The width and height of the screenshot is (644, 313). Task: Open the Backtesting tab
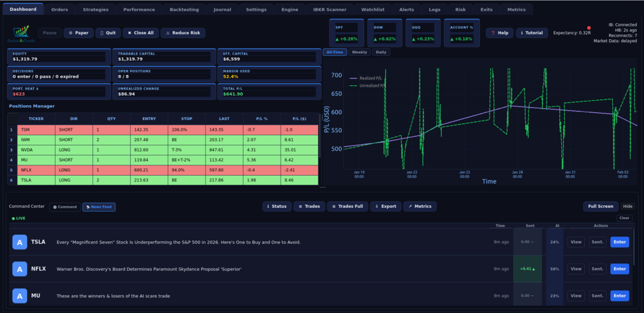point(184,10)
